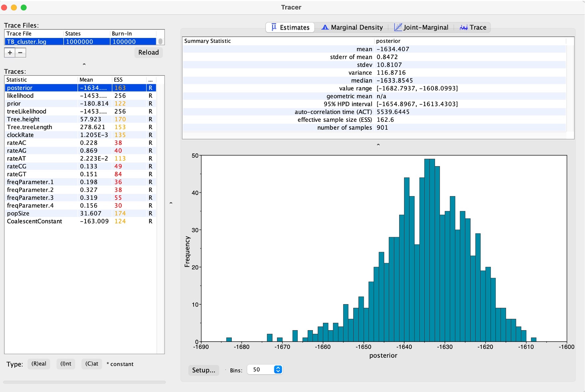Set trace type to (C)at
The image size is (585, 392).
(92, 364)
